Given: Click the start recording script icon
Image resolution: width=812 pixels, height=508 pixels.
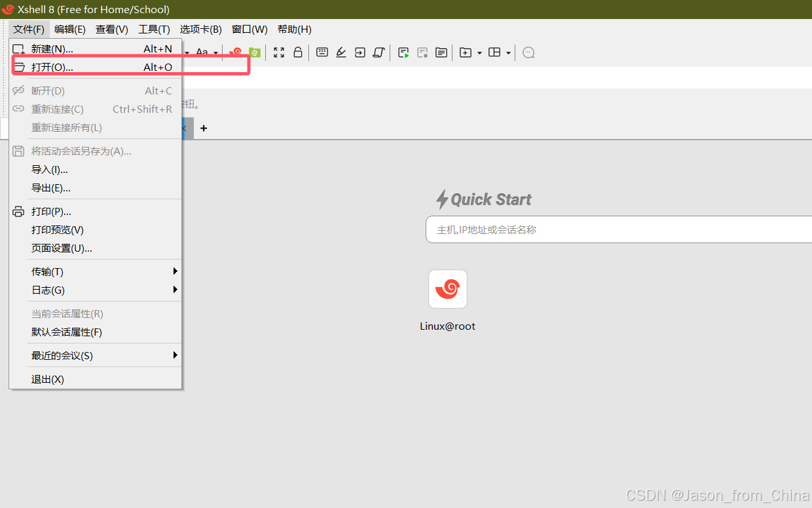Looking at the screenshot, I should click(403, 52).
